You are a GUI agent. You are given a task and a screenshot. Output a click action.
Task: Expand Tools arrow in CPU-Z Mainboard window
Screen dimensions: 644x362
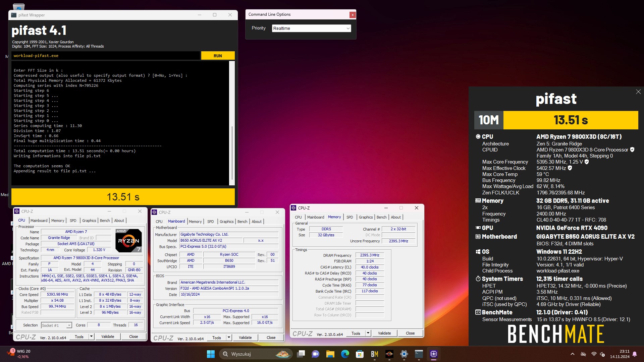coord(229,338)
